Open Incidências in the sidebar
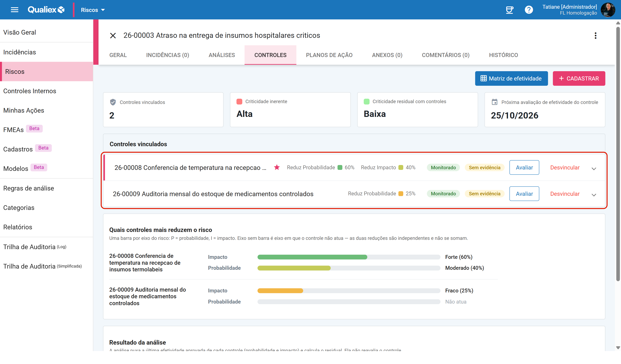621x364 pixels. (47, 52)
